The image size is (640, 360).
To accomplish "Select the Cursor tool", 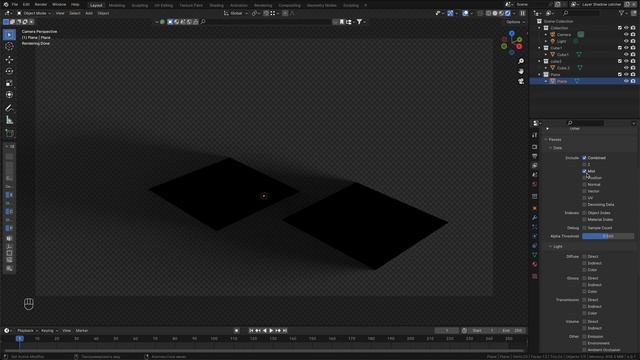I will [x=9, y=47].
